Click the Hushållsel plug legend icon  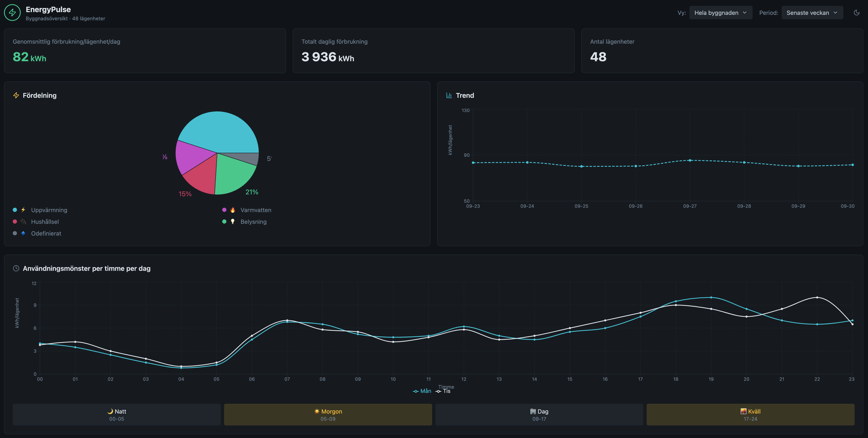(x=23, y=222)
